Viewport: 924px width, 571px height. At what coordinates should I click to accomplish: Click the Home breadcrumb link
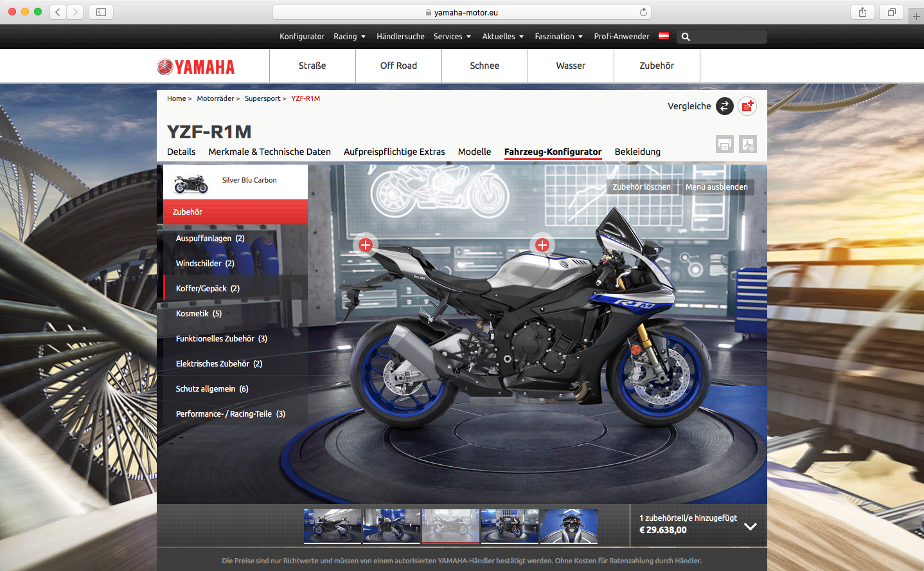(176, 98)
